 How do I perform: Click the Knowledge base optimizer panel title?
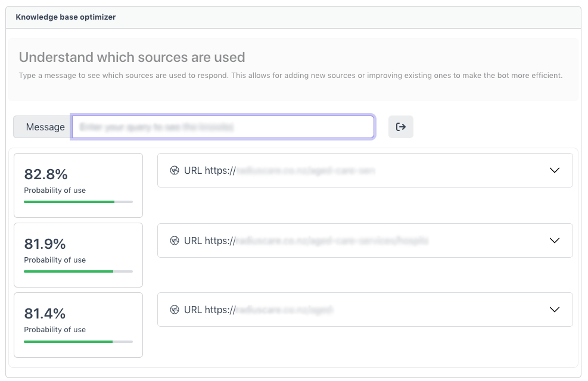pyautogui.click(x=66, y=17)
